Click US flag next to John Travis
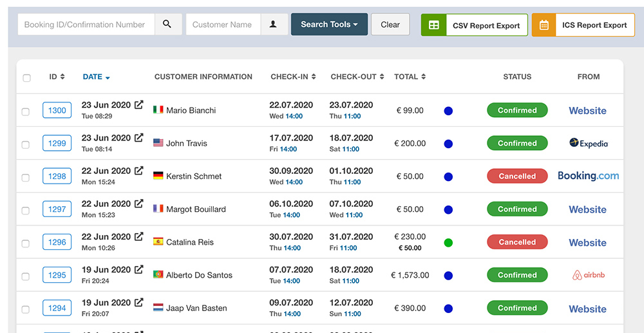This screenshot has height=333, width=644. (158, 142)
